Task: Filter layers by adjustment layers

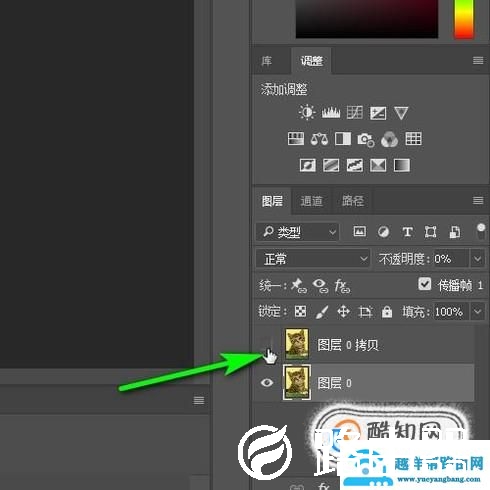Action: 383,232
